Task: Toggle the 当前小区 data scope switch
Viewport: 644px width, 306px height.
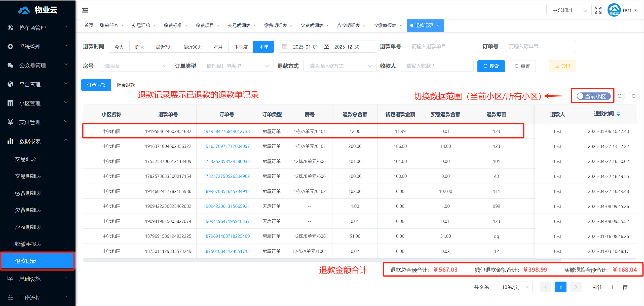Action: click(x=594, y=96)
